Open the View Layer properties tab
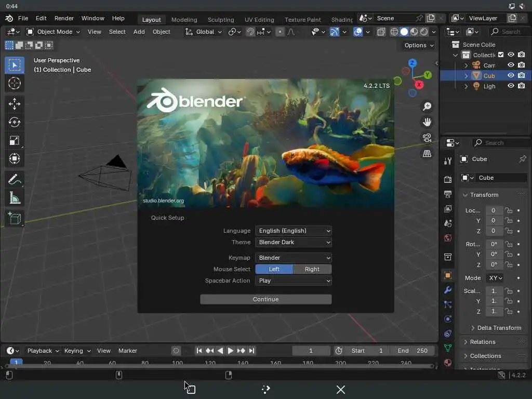Screen dimensions: 532x399 448,209
